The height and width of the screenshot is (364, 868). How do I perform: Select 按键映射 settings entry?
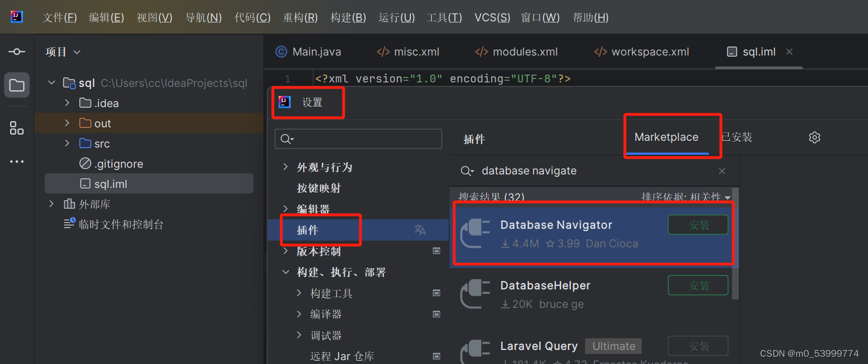pos(319,188)
